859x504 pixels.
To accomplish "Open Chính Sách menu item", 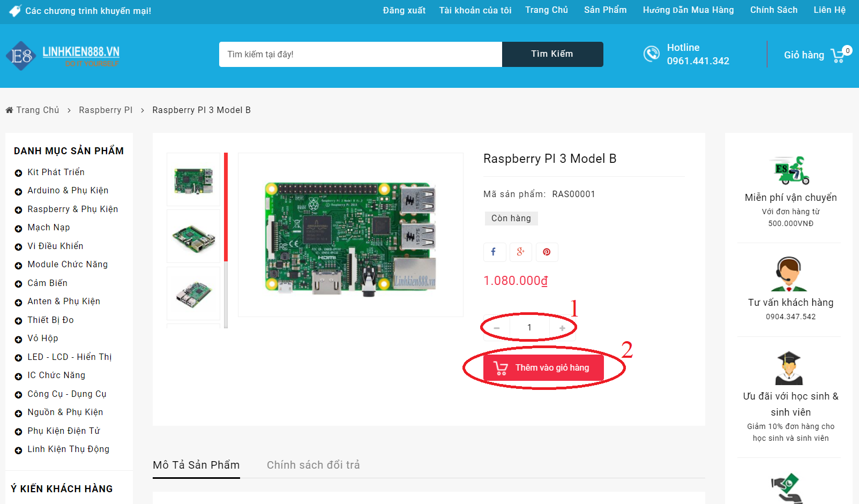I will 774,10.
